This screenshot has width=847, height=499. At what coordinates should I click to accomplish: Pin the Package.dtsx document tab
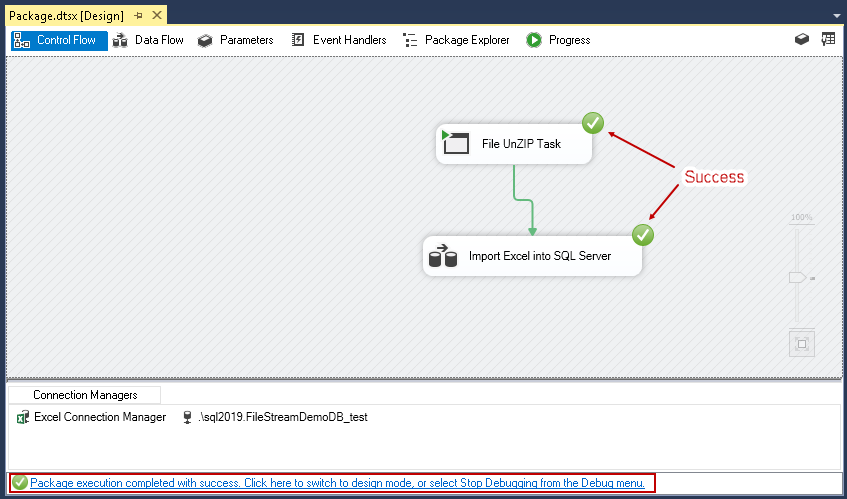point(138,16)
